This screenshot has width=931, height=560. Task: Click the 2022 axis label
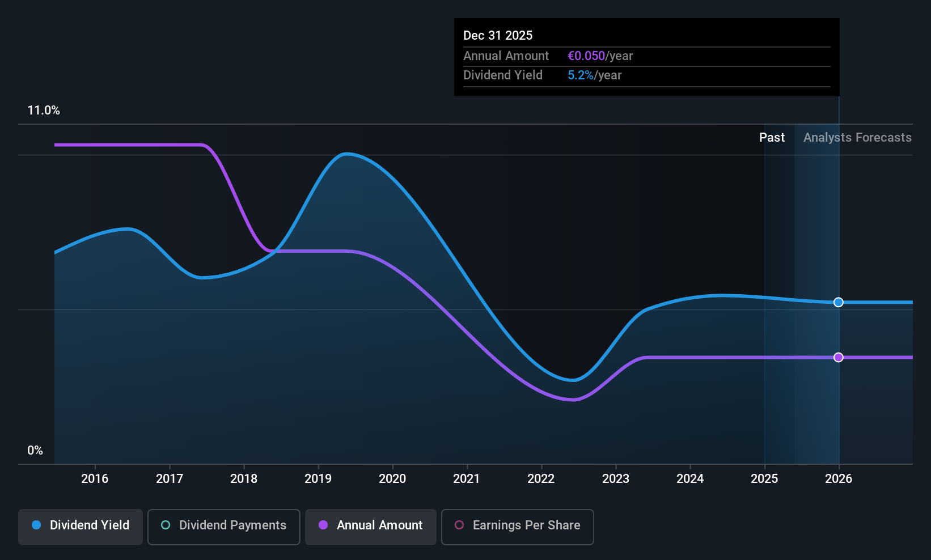(x=541, y=478)
